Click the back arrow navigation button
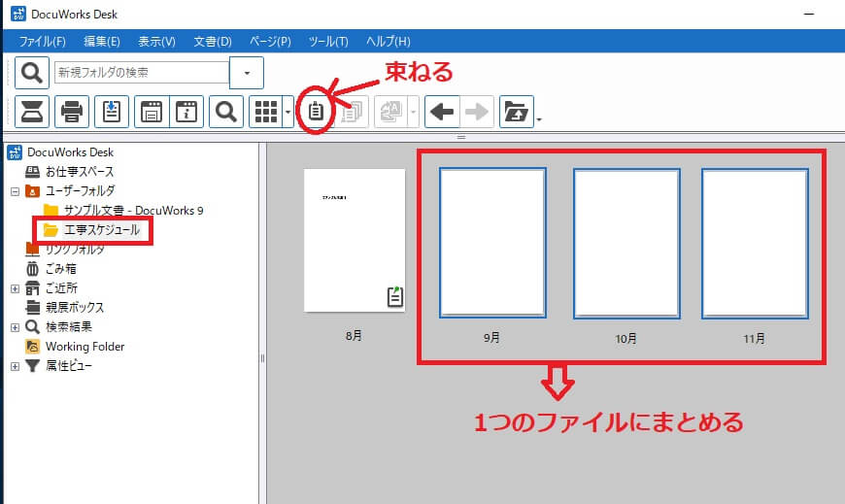This screenshot has height=504, width=845. tap(443, 112)
